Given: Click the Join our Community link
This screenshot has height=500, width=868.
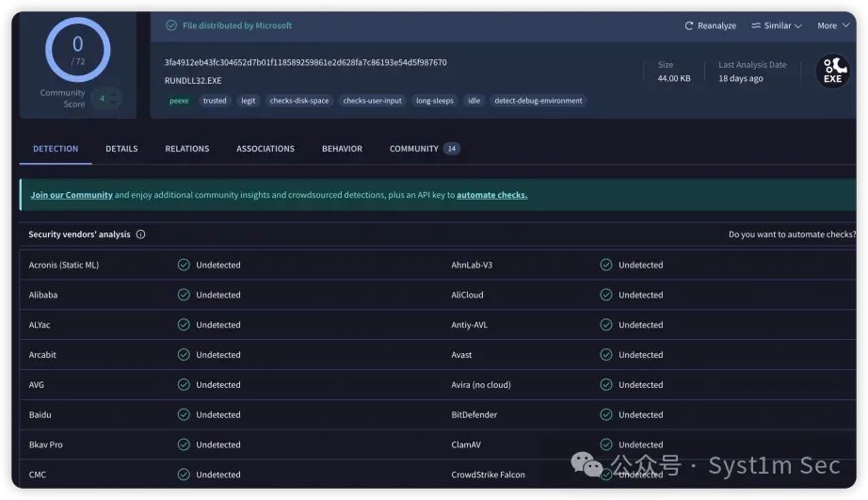Looking at the screenshot, I should pyautogui.click(x=72, y=195).
